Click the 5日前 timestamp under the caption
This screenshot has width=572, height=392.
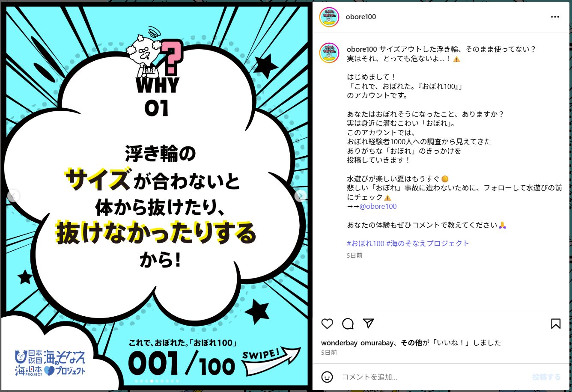click(x=355, y=255)
